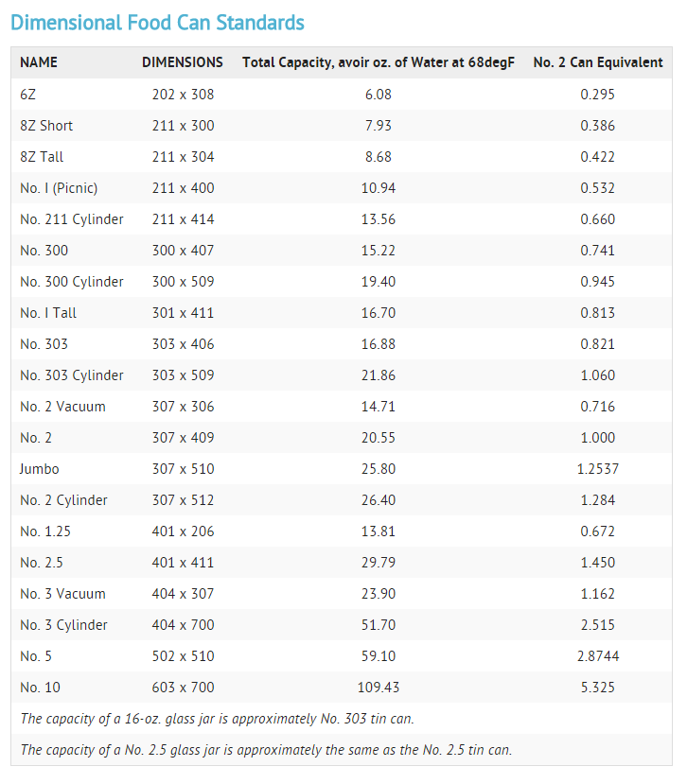Viewport: 687px width, 784px height.
Task: Click the Dimensional Food Can Standards heading
Action: pyautogui.click(x=157, y=23)
